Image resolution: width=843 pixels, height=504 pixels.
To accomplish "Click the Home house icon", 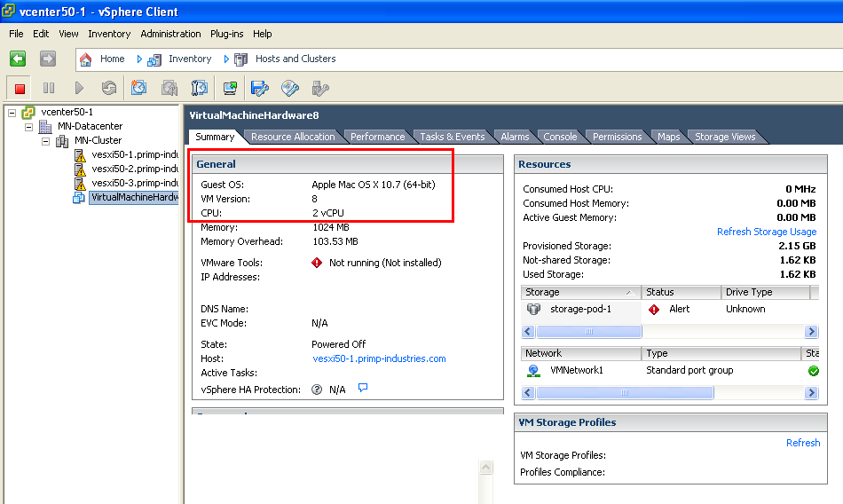I will coord(85,59).
